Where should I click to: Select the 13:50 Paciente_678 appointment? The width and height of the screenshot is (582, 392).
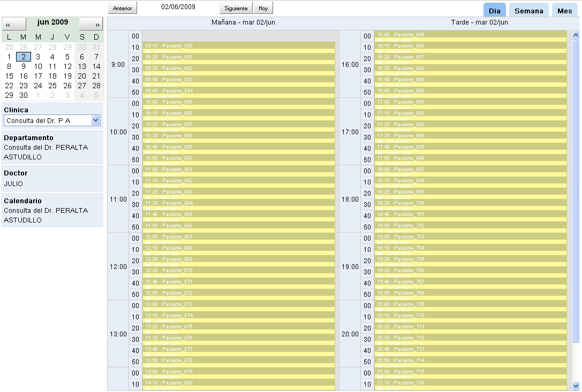coord(239,362)
